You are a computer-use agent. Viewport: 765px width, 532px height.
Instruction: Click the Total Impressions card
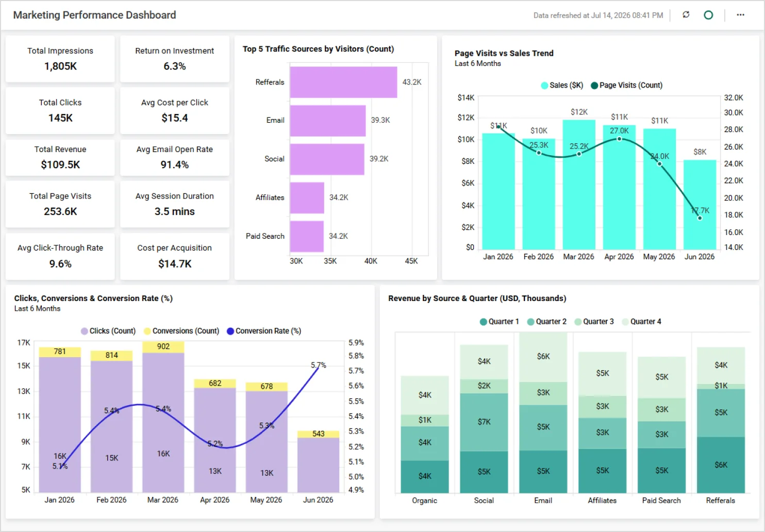[x=60, y=59]
